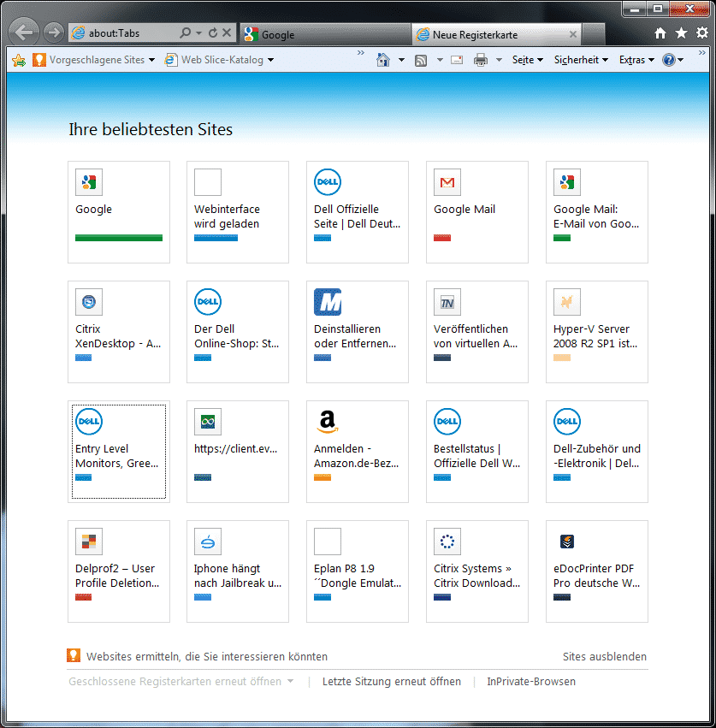
Task: Expand the Print dropdown arrow
Action: click(500, 60)
